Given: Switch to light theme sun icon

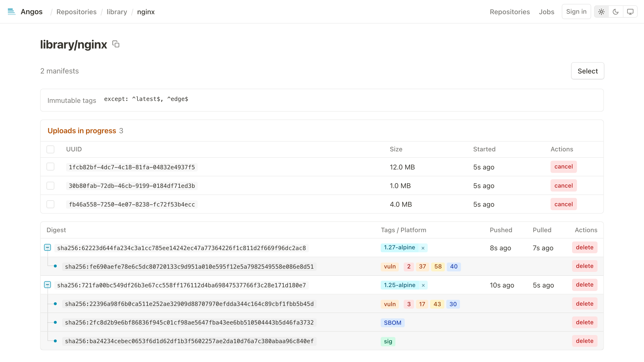Looking at the screenshot, I should [601, 12].
